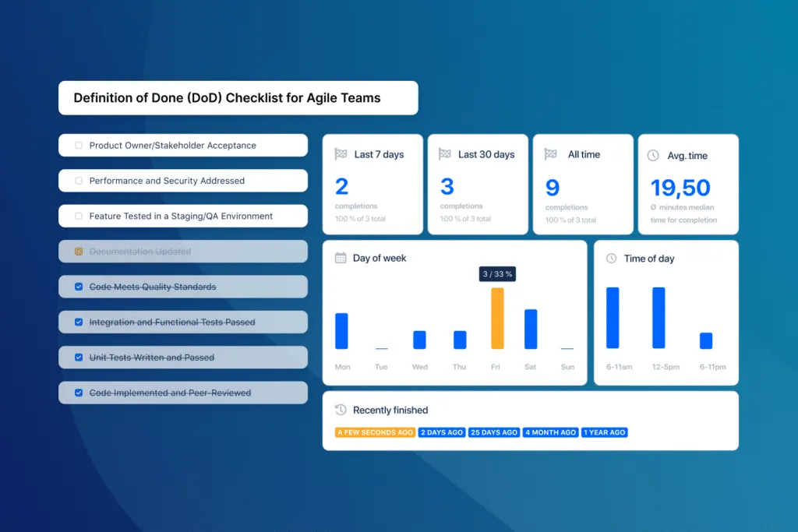Click the Avg. time value 19,50
This screenshot has height=532, width=798.
pyautogui.click(x=680, y=188)
